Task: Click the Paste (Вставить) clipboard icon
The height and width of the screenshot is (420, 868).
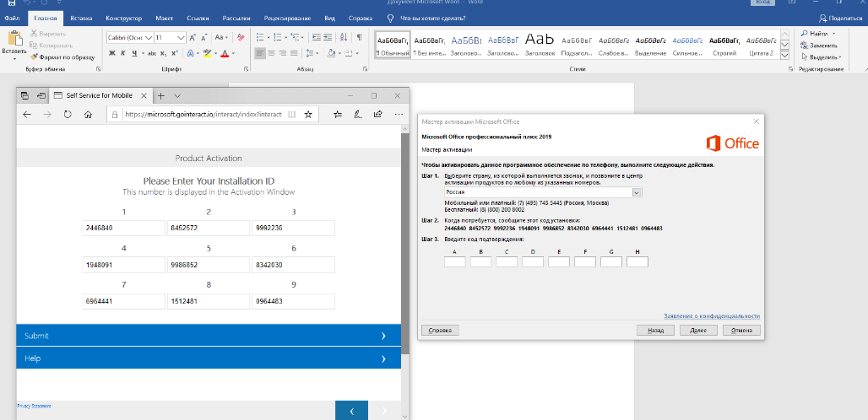Action: point(14,40)
